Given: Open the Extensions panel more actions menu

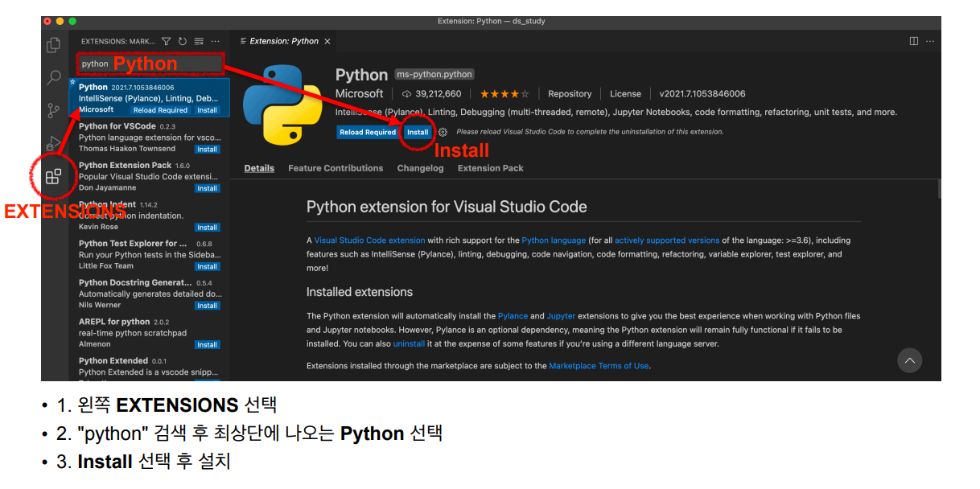Looking at the screenshot, I should (215, 41).
